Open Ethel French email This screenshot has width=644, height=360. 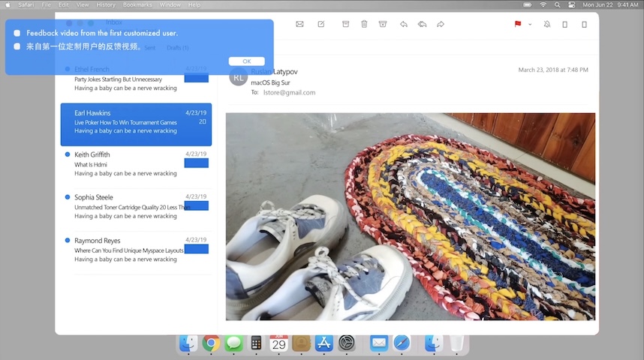click(136, 79)
